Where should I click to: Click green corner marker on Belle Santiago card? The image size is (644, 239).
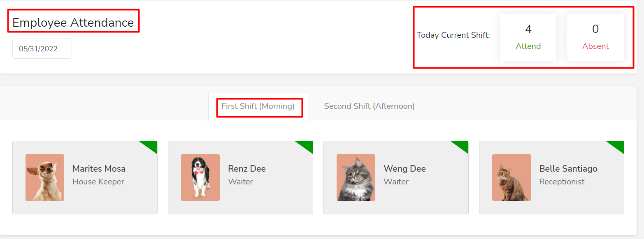(x=617, y=145)
